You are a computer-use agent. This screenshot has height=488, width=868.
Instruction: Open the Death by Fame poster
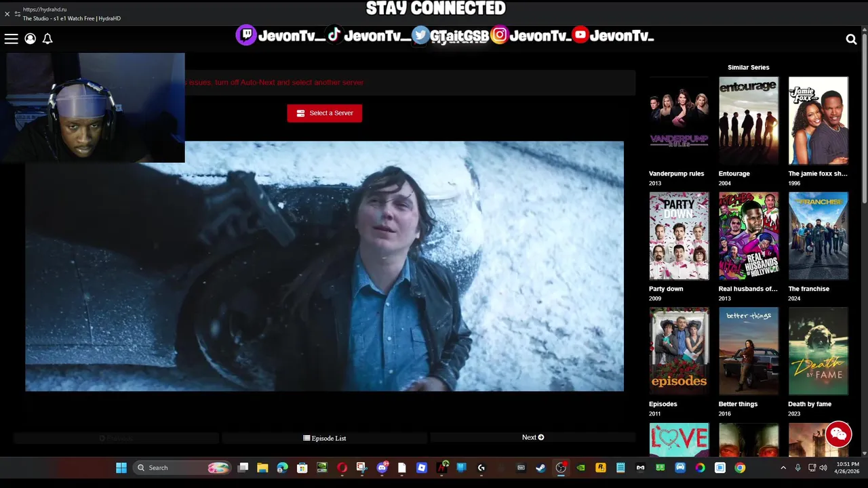818,350
